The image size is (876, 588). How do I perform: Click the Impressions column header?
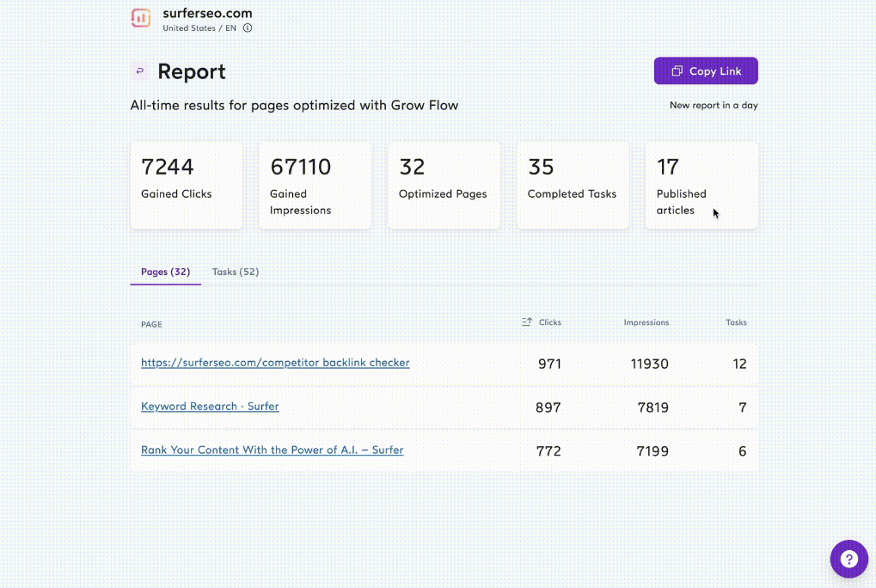click(x=646, y=322)
